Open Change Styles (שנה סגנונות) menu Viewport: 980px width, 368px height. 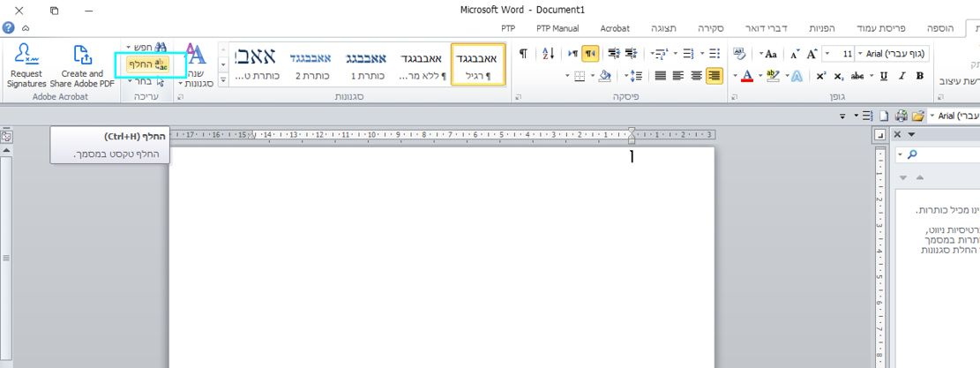[x=198, y=65]
